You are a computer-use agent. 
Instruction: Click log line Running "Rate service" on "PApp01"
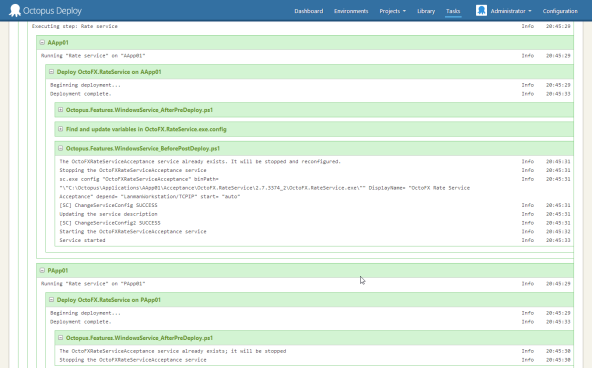coord(93,283)
